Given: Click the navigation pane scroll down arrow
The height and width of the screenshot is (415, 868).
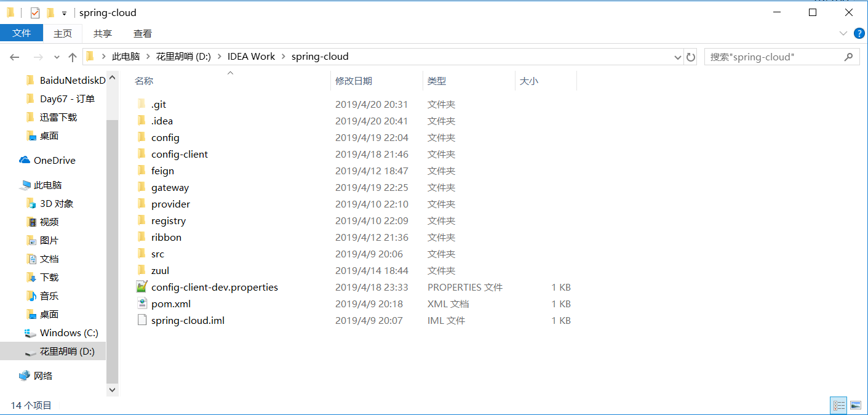Looking at the screenshot, I should pos(112,390).
